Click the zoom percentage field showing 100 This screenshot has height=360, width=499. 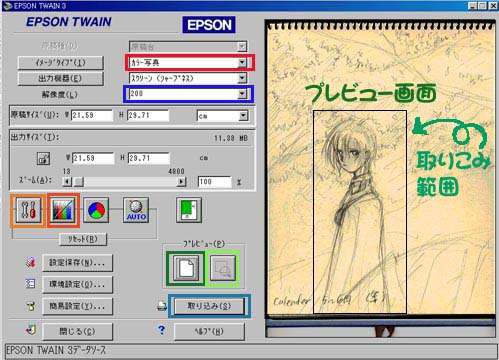[x=214, y=182]
